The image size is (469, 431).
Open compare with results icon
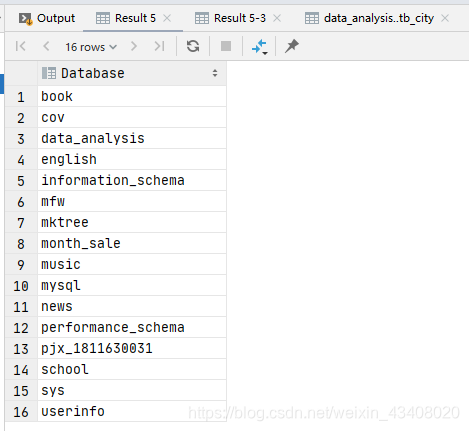259,47
